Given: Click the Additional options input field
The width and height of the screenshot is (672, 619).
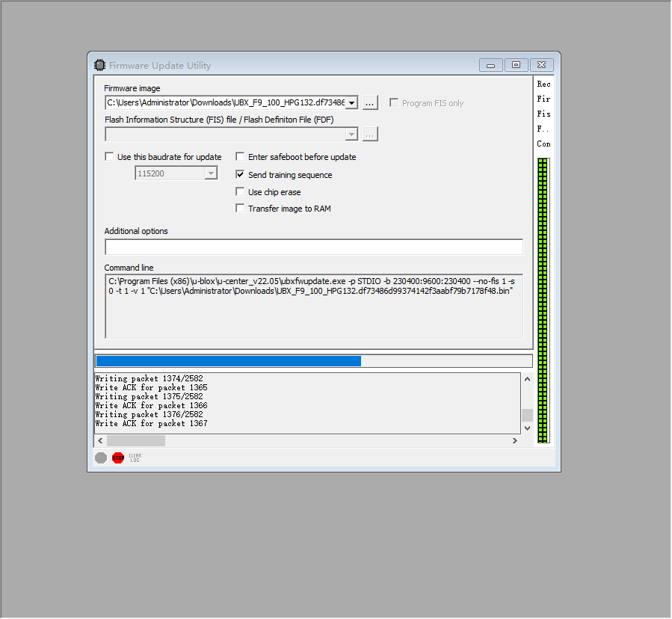Looking at the screenshot, I should (x=314, y=247).
